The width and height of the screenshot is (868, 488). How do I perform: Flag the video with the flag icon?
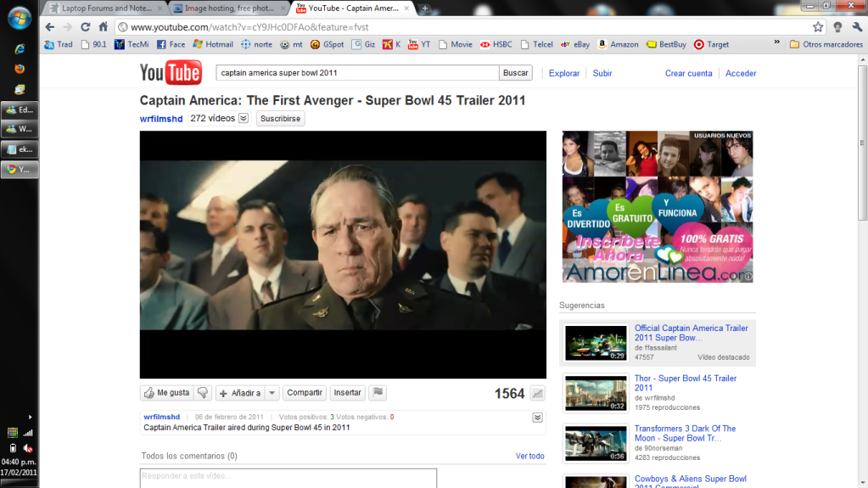(378, 393)
